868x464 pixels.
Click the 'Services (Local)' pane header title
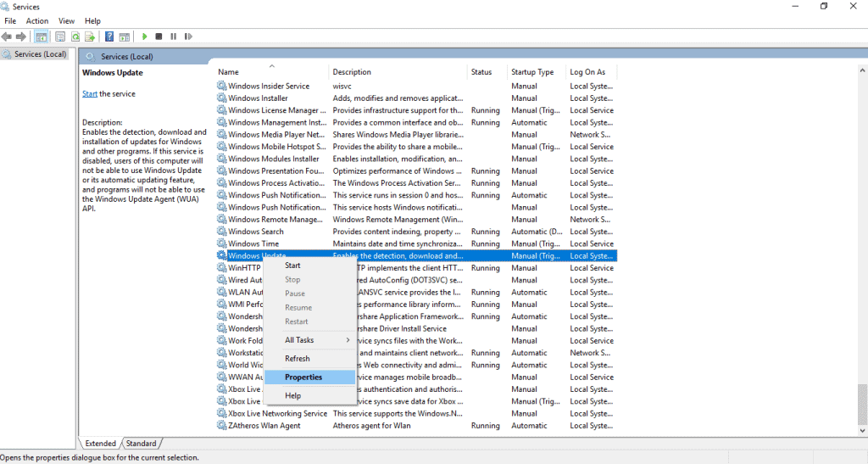(127, 57)
